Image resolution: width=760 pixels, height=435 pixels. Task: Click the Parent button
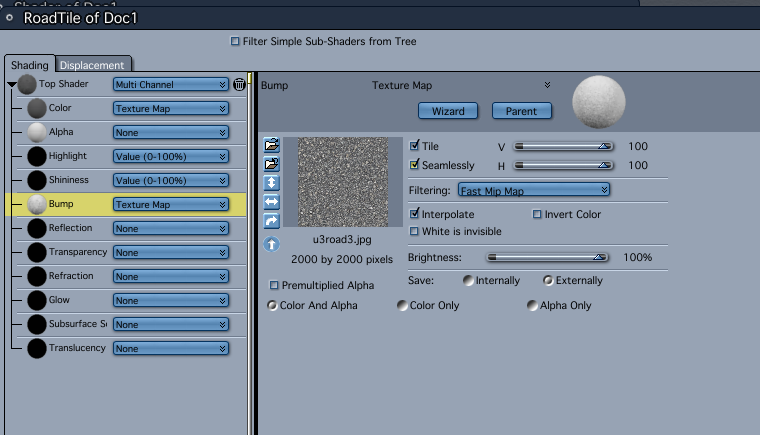[522, 111]
